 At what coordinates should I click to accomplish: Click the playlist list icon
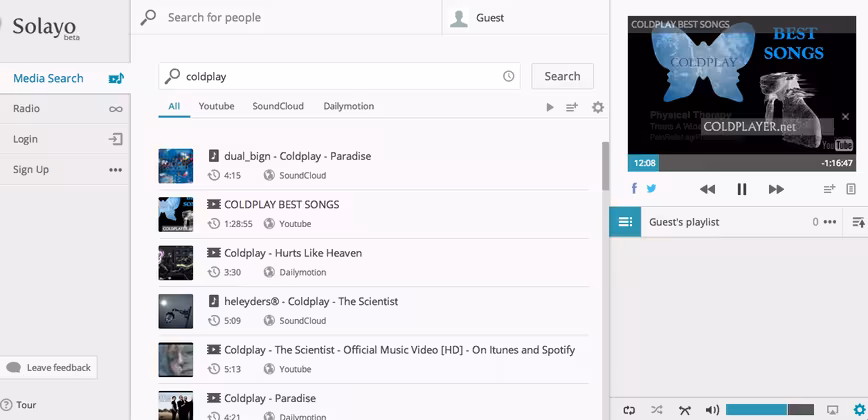coord(626,222)
